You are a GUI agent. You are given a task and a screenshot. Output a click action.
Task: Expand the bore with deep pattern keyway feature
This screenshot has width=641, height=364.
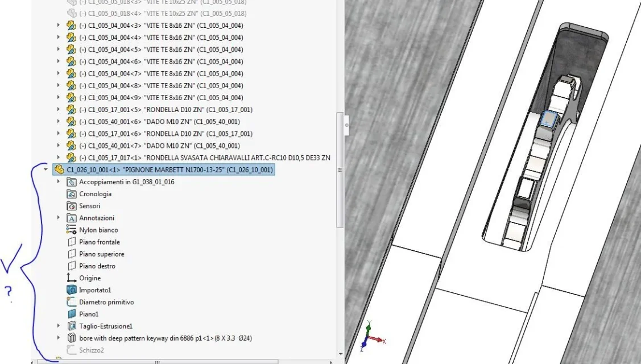click(59, 338)
